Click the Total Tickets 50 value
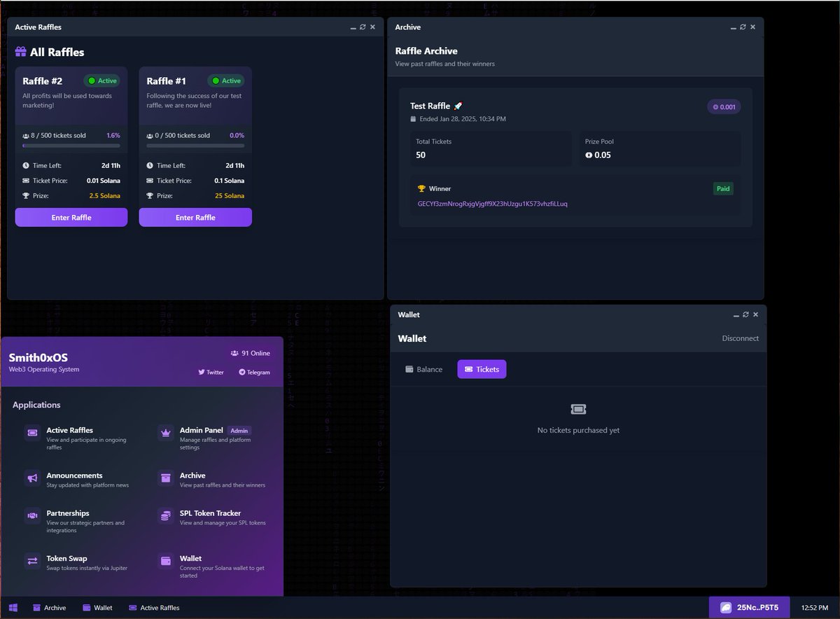 point(421,155)
